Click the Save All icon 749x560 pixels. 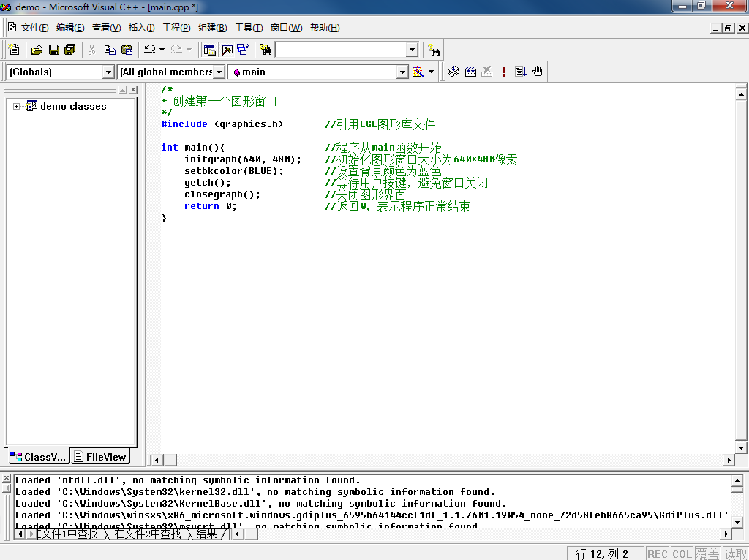[x=69, y=50]
